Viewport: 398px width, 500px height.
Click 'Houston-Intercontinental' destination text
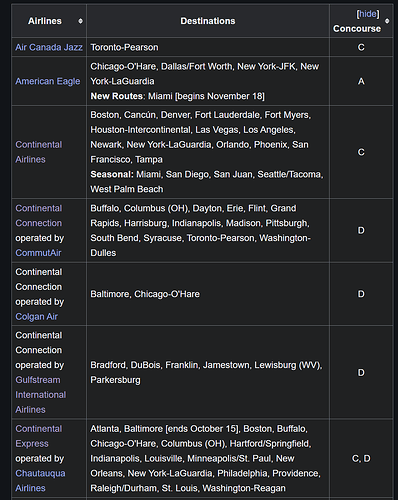(140, 130)
